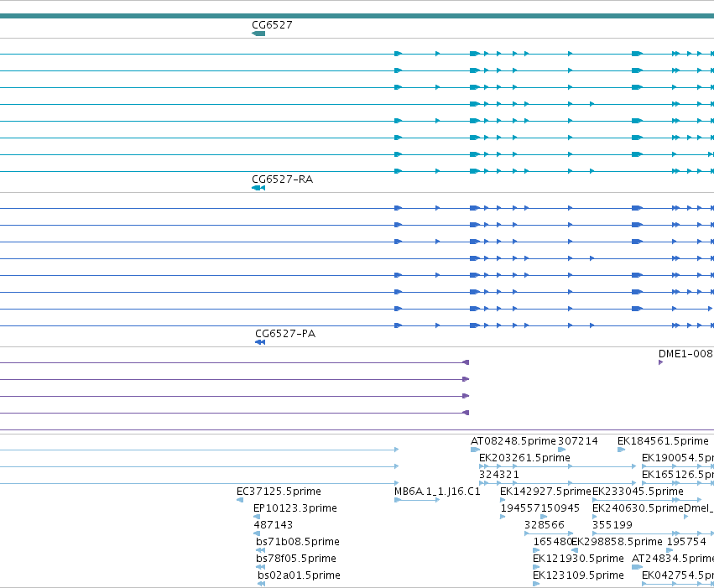Image resolution: width=714 pixels, height=588 pixels.
Task: Select the bs71b08.5prime label
Action: (298, 542)
